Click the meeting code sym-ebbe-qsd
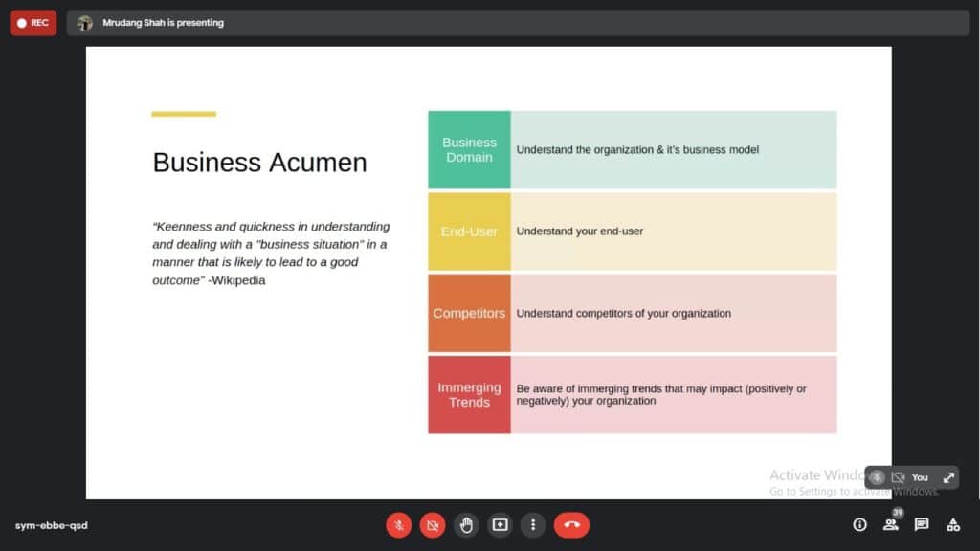The image size is (980, 551). click(50, 525)
